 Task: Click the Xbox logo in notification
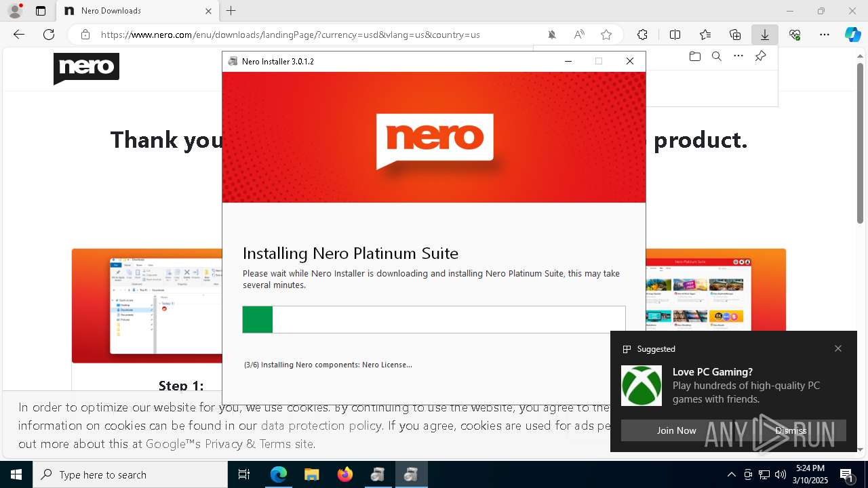[642, 386]
